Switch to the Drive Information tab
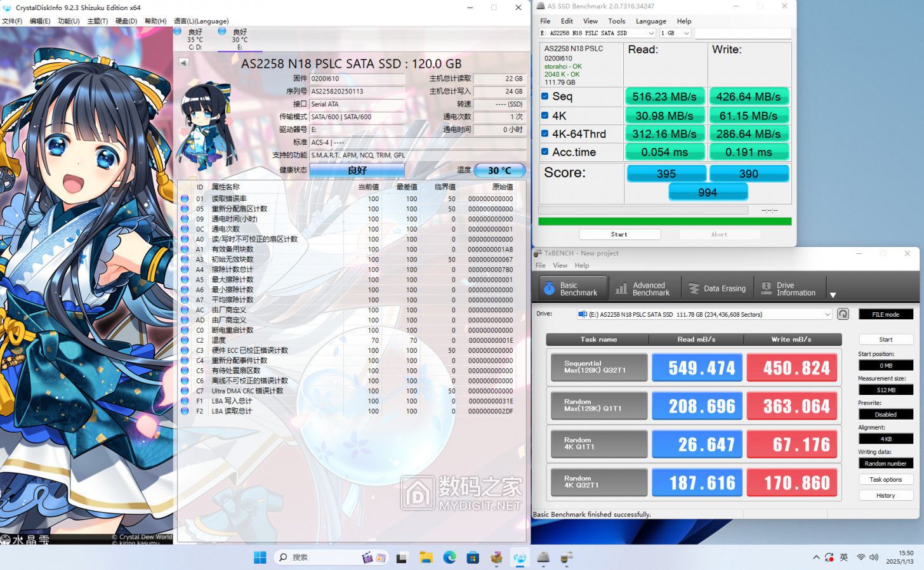The image size is (924, 570). (789, 289)
